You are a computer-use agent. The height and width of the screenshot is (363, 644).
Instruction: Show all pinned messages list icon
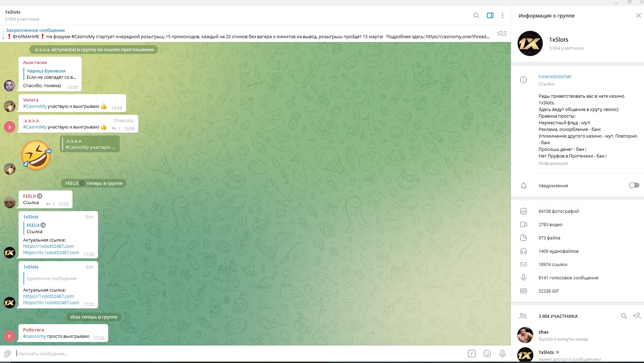pos(502,33)
